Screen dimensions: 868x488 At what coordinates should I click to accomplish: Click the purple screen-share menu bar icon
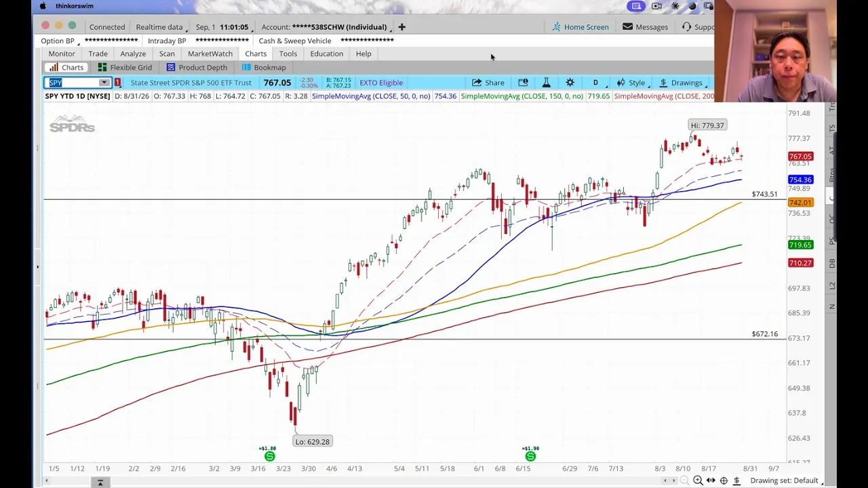636,6
